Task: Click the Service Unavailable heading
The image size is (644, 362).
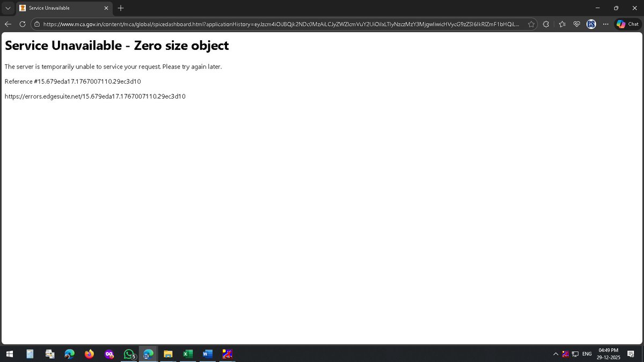Action: [116, 46]
